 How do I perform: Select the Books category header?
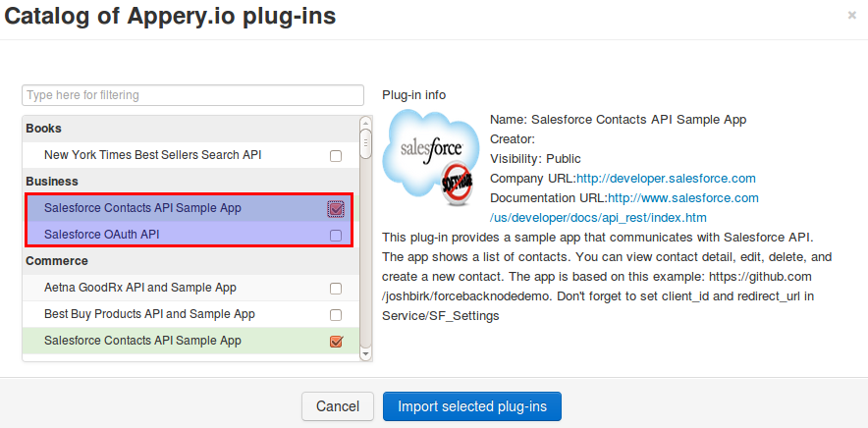point(190,129)
